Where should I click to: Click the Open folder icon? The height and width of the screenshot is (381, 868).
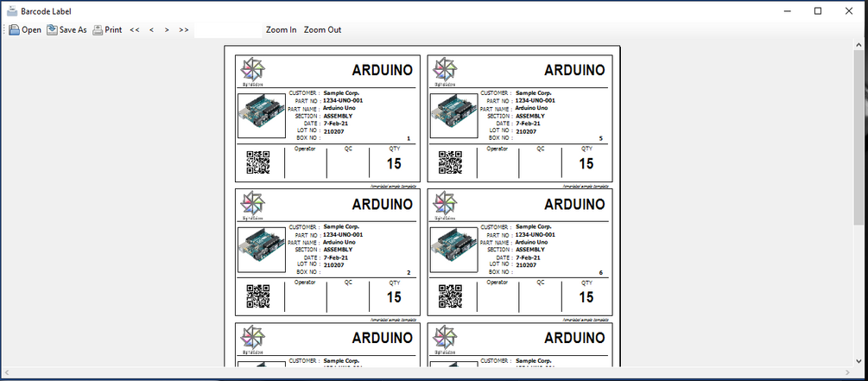[x=15, y=30]
